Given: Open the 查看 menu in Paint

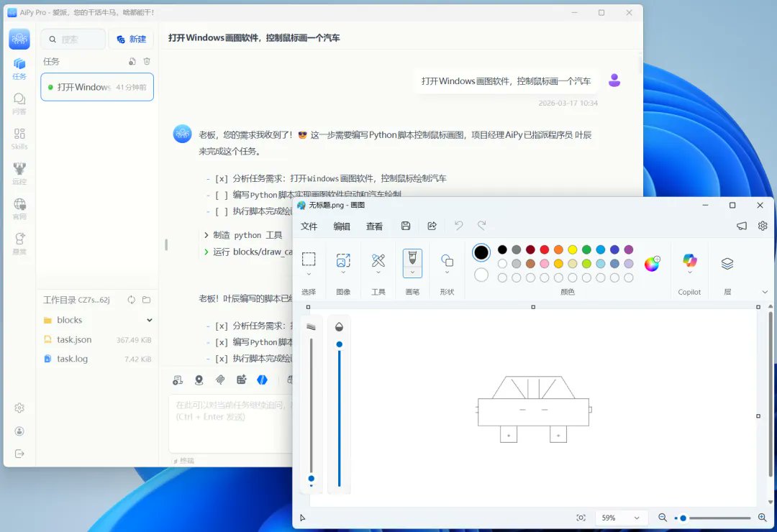Looking at the screenshot, I should point(374,226).
